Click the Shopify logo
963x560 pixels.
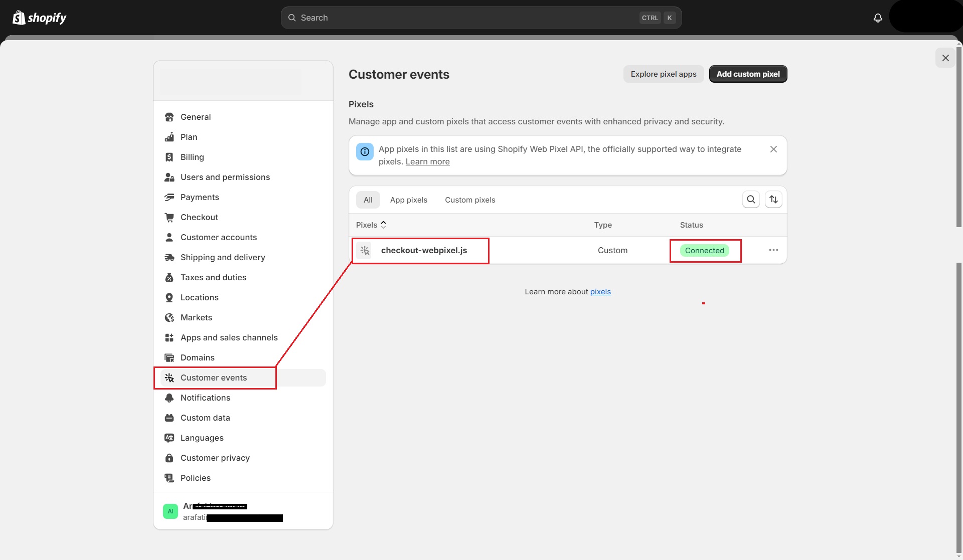click(x=39, y=18)
